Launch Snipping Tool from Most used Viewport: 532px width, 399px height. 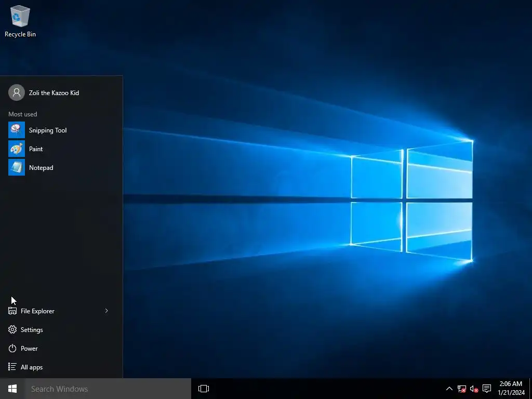point(61,130)
